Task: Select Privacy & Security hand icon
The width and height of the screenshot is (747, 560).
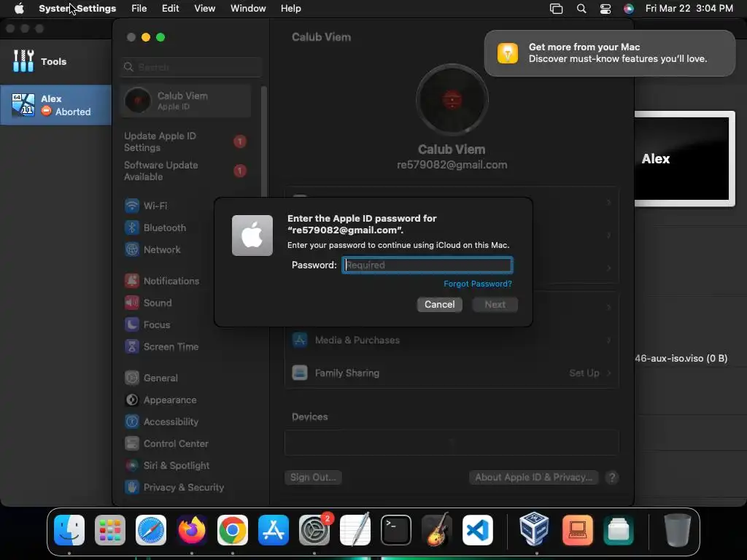Action: pos(132,487)
